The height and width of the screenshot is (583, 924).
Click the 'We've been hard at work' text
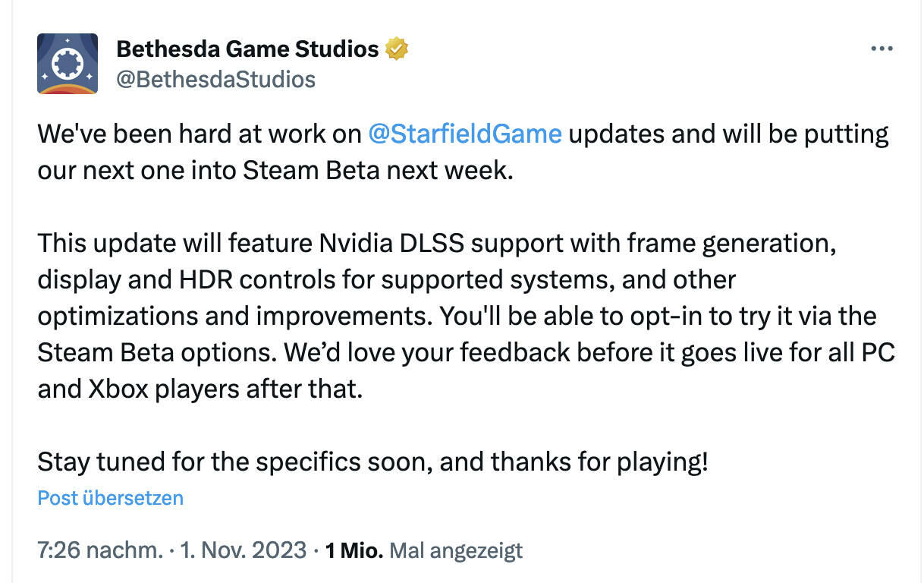200,134
